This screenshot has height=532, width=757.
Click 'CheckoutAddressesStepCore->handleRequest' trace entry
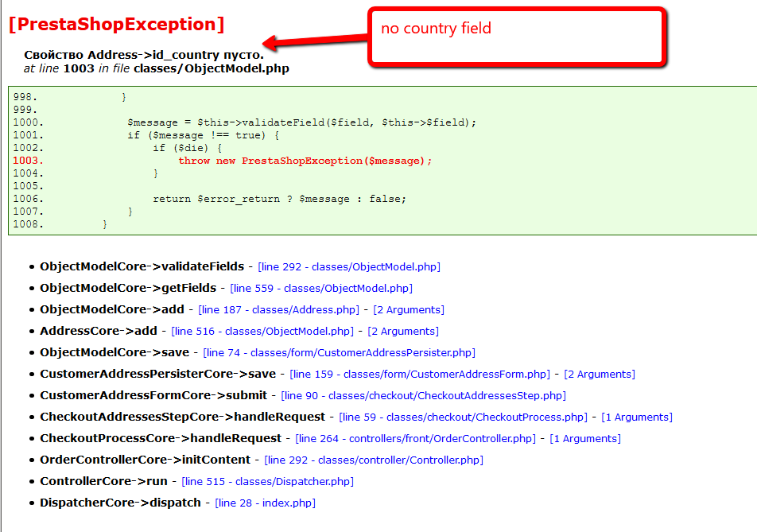pyautogui.click(x=183, y=417)
